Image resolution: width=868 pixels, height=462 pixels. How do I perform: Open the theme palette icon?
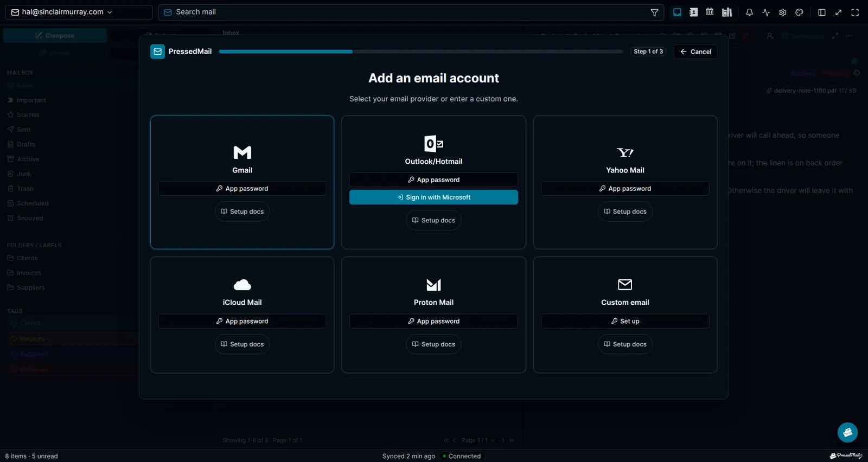(x=799, y=12)
